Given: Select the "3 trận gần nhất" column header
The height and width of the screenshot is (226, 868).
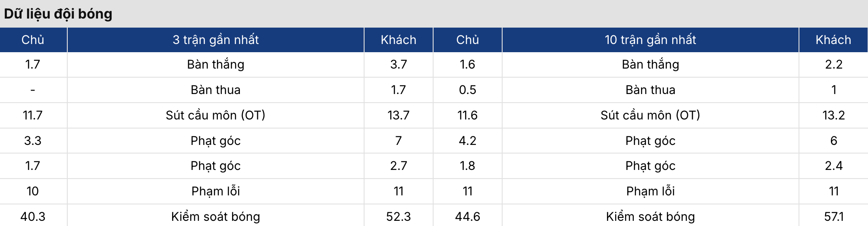Looking at the screenshot, I should point(216,40).
